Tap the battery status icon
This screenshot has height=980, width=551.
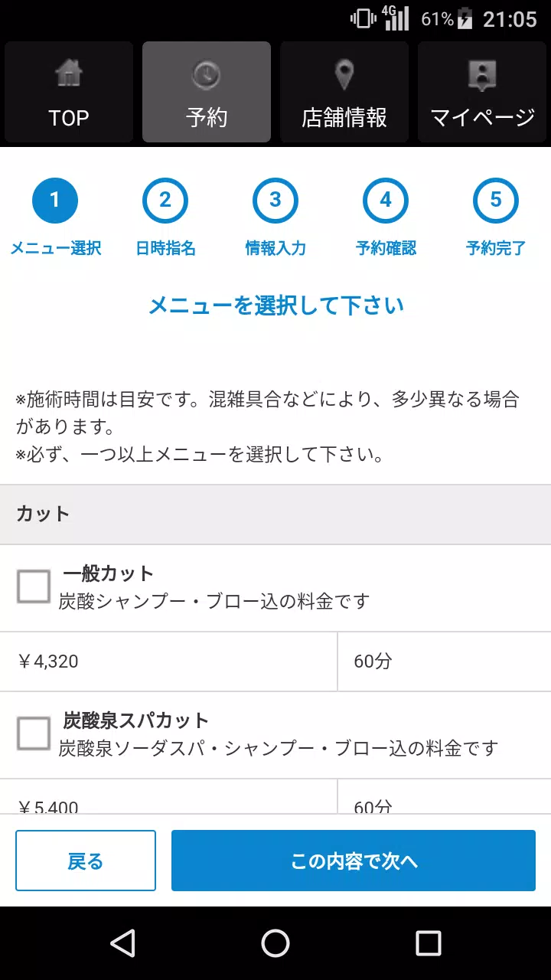[465, 19]
